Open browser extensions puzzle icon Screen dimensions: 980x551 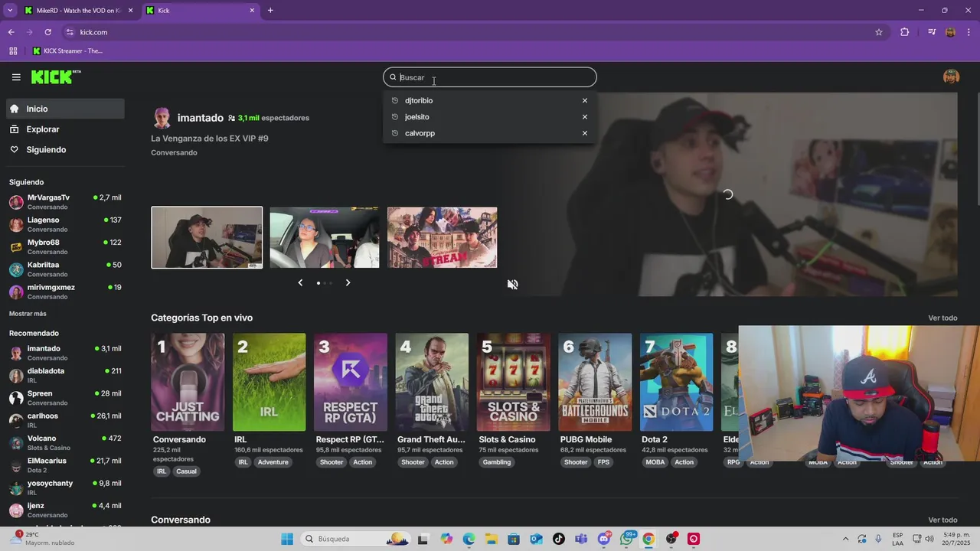pos(905,32)
